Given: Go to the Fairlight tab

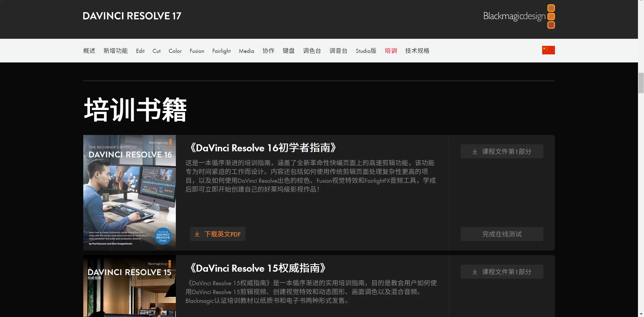Looking at the screenshot, I should [221, 51].
